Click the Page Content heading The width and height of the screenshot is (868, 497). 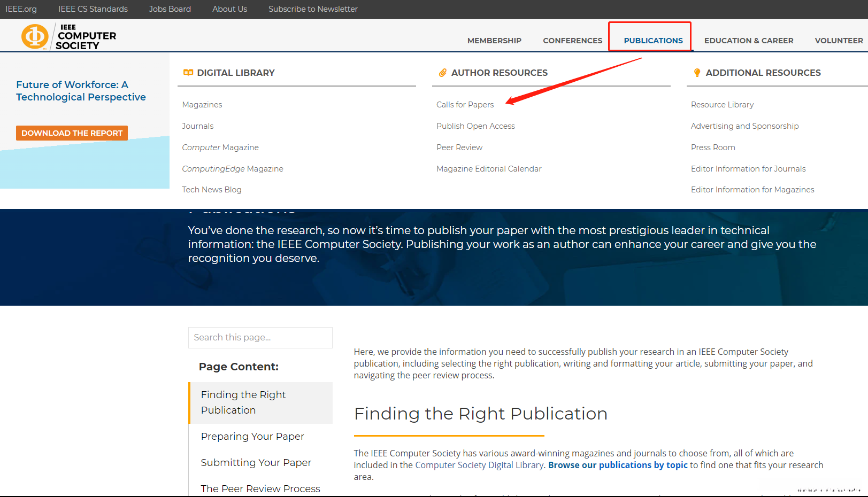[x=239, y=367]
